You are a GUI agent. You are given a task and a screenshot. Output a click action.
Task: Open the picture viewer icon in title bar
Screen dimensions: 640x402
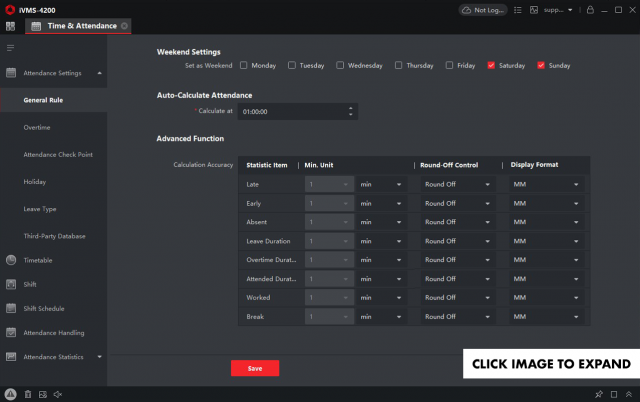[533, 10]
